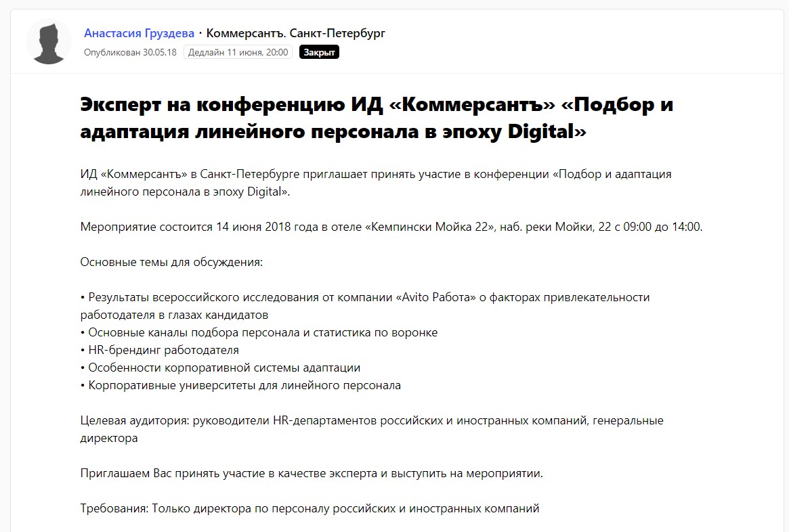Viewport: 789px width, 532px height.
Task: Click the request title heading about the conference expert
Action: tap(376, 118)
